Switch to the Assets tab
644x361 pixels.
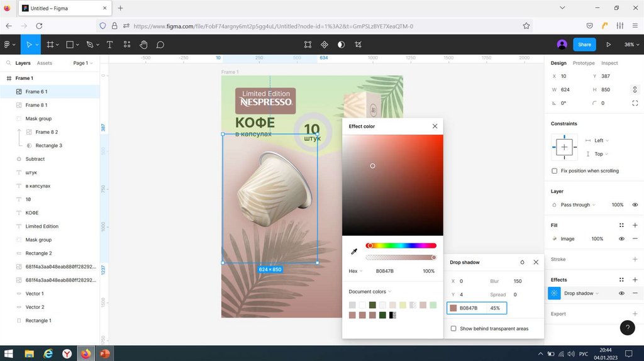point(45,63)
